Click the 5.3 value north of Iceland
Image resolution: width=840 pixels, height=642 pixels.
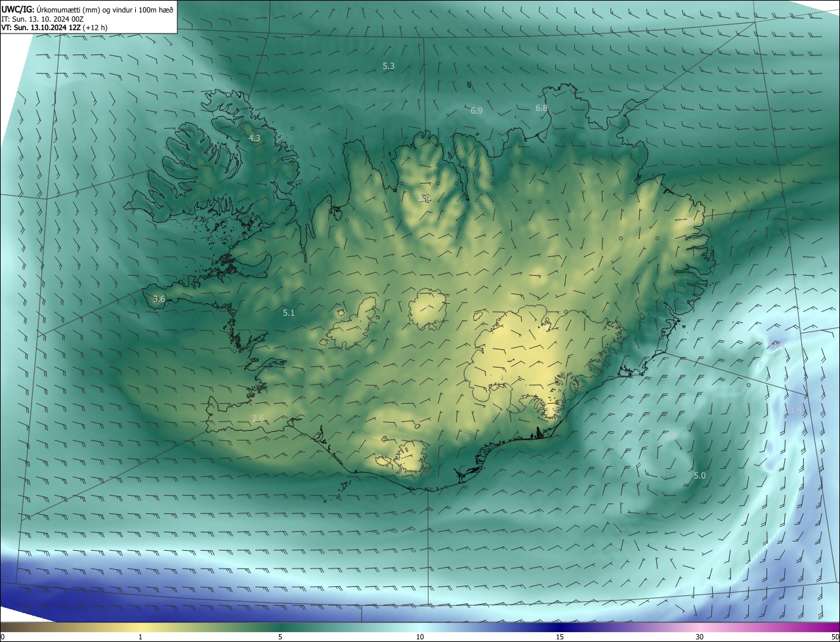pyautogui.click(x=388, y=66)
